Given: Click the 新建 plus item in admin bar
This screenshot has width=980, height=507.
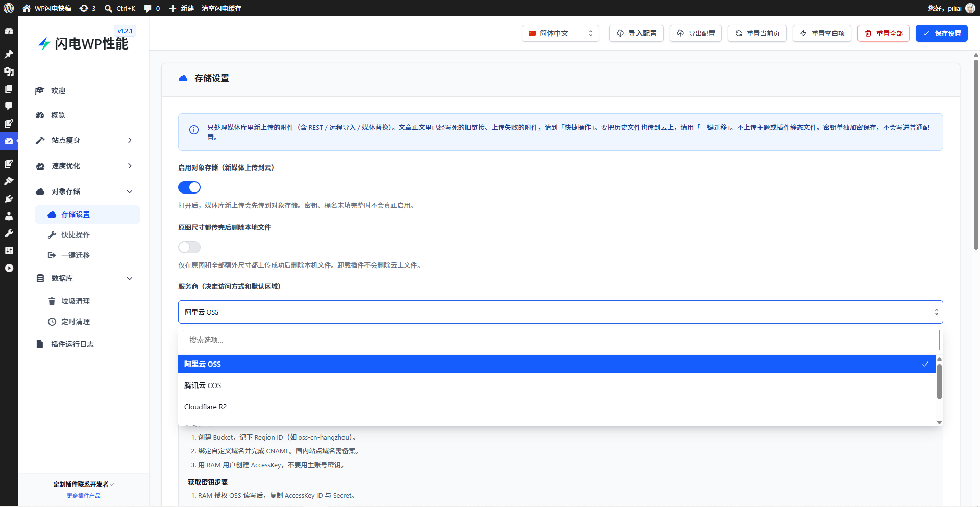Looking at the screenshot, I should click(181, 8).
